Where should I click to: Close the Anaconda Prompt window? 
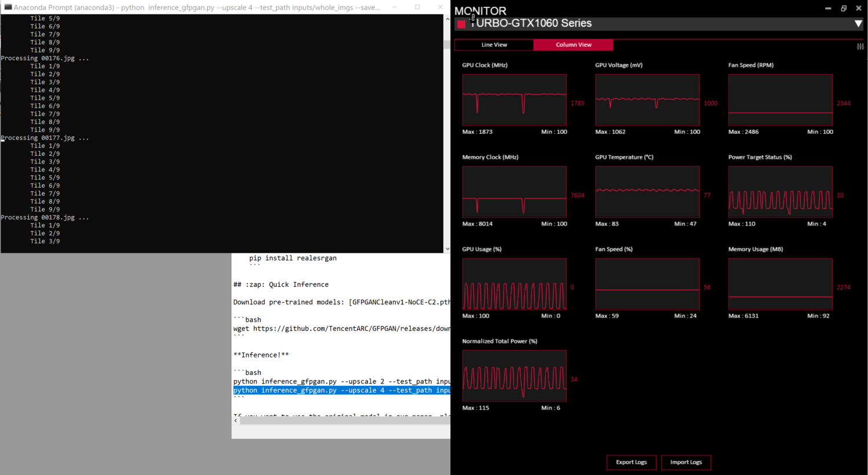(x=440, y=7)
